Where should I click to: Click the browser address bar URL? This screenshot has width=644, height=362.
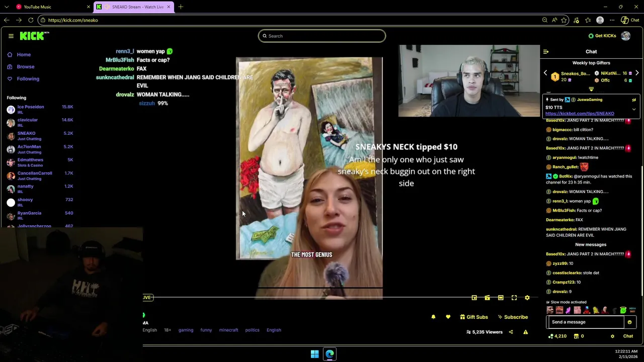(x=73, y=20)
